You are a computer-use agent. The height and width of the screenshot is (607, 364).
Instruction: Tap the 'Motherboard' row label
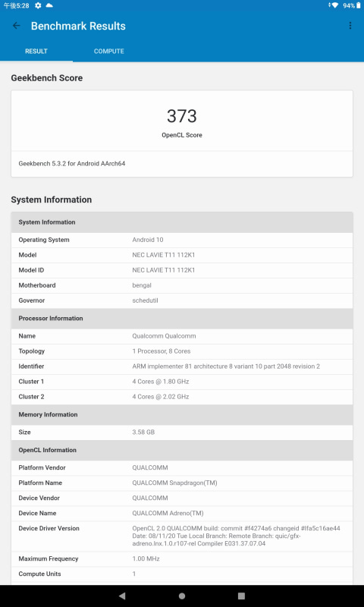coord(37,285)
